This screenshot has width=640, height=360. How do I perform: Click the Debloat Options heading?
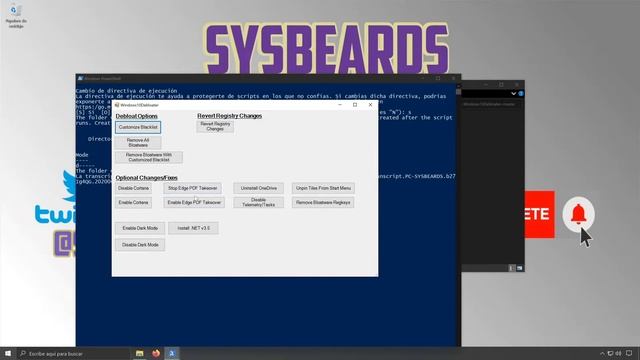pyautogui.click(x=136, y=116)
